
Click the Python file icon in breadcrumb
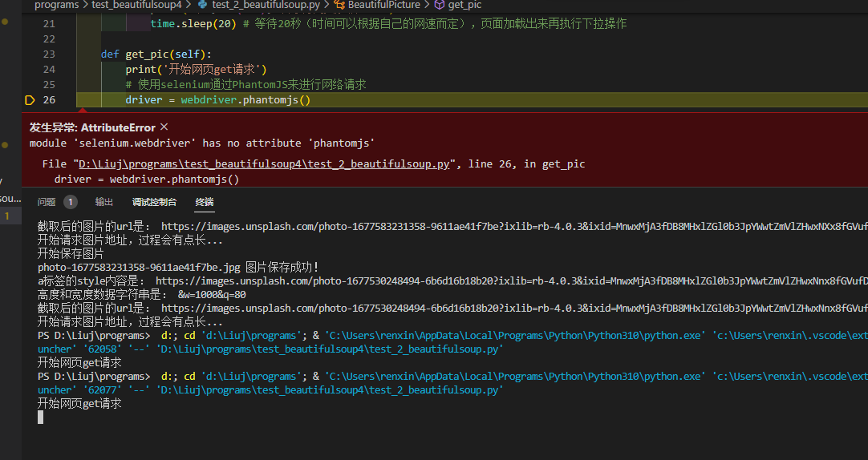pos(201,5)
